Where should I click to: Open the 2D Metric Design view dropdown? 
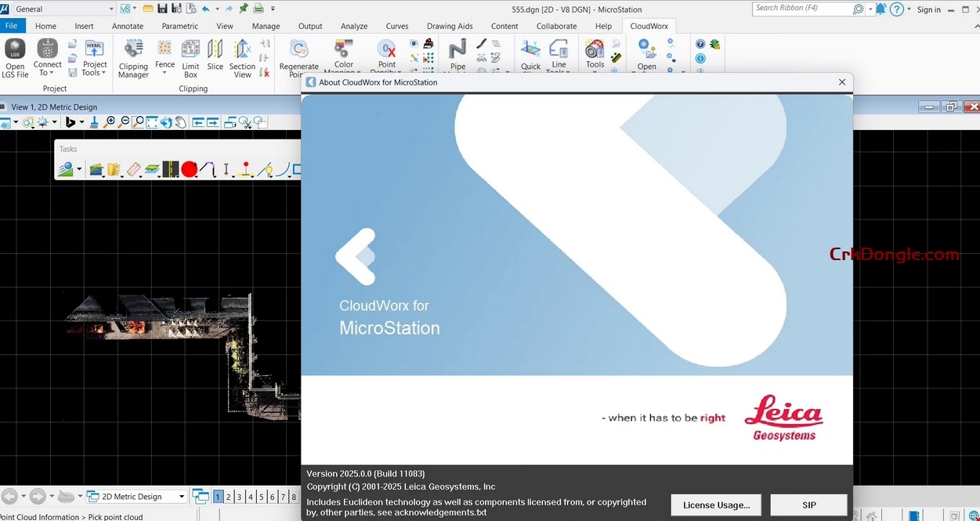point(180,496)
